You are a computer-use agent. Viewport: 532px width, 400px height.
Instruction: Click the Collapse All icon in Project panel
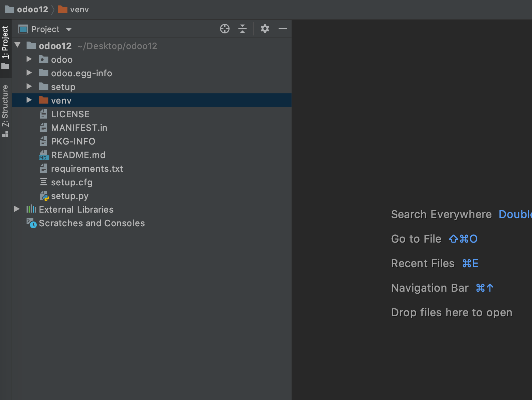pyautogui.click(x=242, y=29)
